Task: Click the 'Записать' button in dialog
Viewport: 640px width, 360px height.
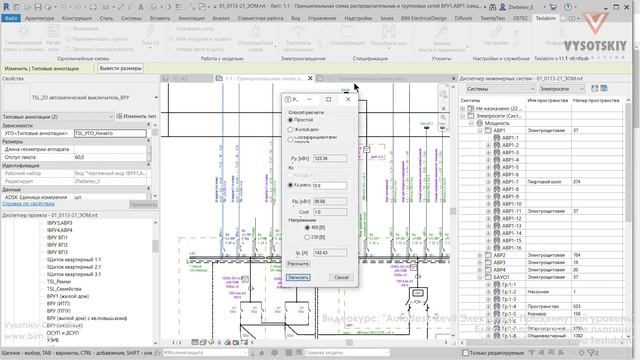Action: point(298,278)
